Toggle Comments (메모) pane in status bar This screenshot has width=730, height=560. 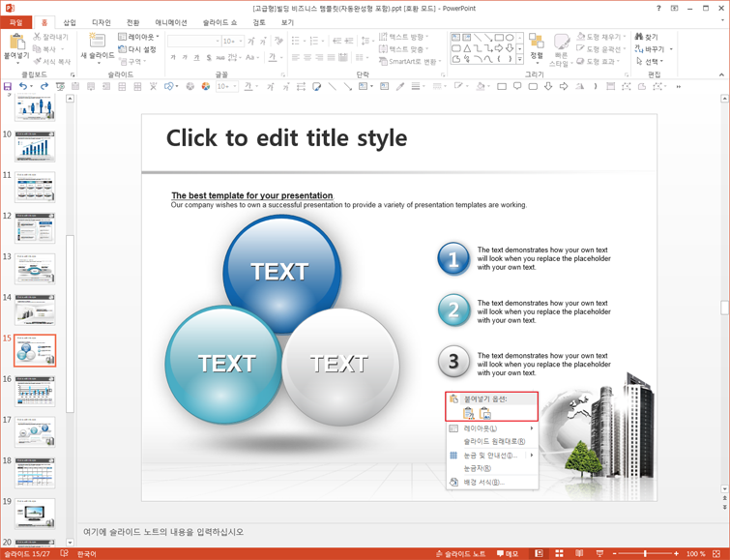[508, 553]
